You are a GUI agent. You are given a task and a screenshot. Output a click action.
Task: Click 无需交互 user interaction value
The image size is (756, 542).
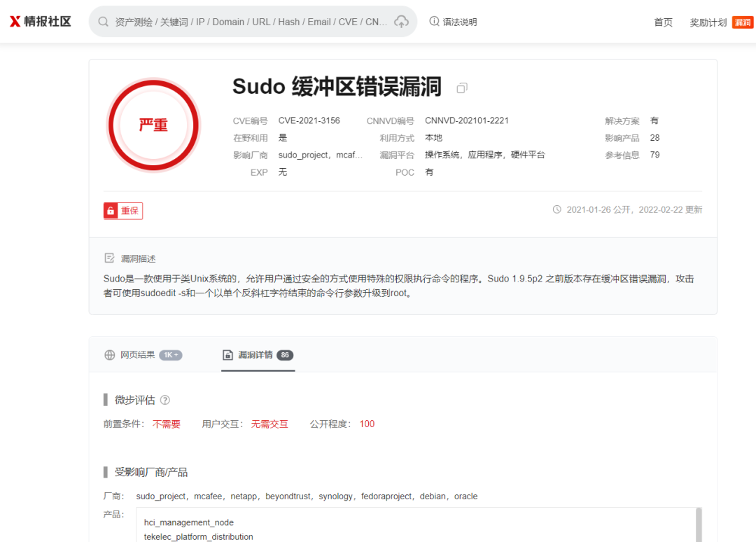(x=269, y=424)
